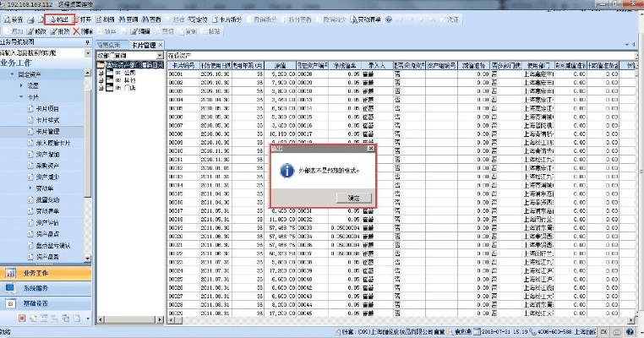Close the 卡片管理 tab

161,45
